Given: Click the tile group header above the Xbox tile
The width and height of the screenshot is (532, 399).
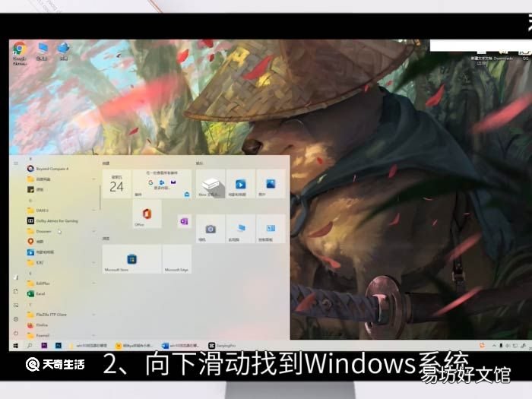Looking at the screenshot, I should (x=199, y=163).
